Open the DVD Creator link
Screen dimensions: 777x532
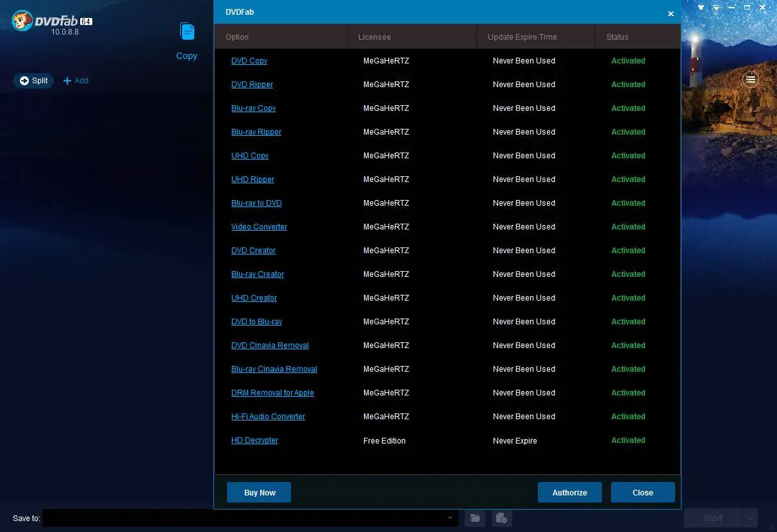[x=253, y=251]
